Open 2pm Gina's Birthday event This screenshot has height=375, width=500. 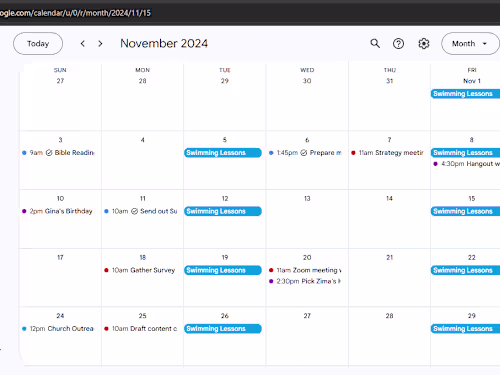[57, 211]
